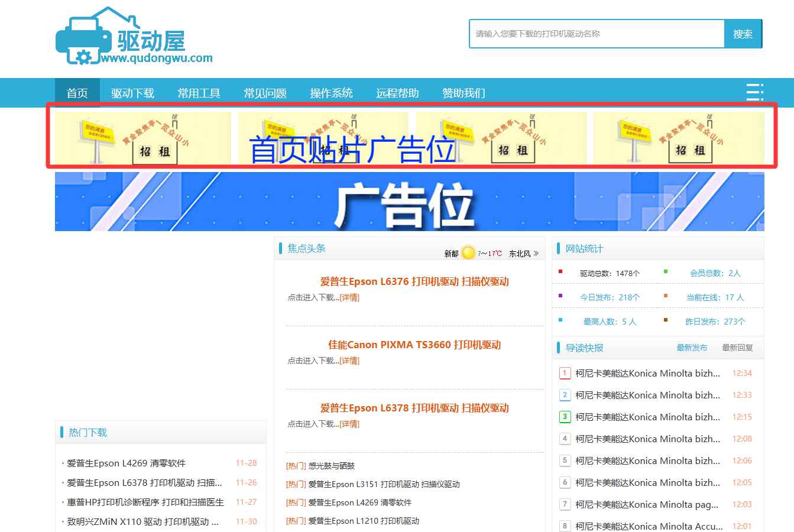Image resolution: width=794 pixels, height=532 pixels.
Task: Click the sunny weather icon beside 新都
Action: (x=467, y=252)
